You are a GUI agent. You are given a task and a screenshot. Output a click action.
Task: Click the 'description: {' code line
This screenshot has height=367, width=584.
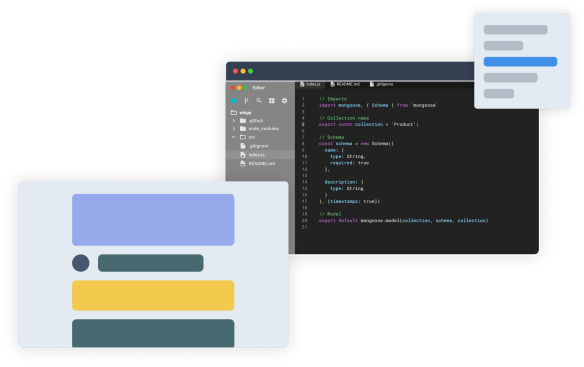click(x=344, y=182)
